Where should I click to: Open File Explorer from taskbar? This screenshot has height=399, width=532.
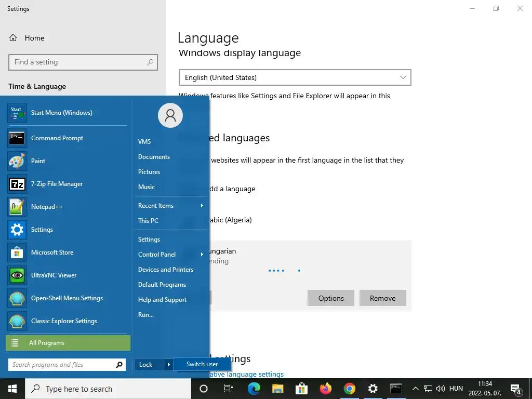point(277,389)
